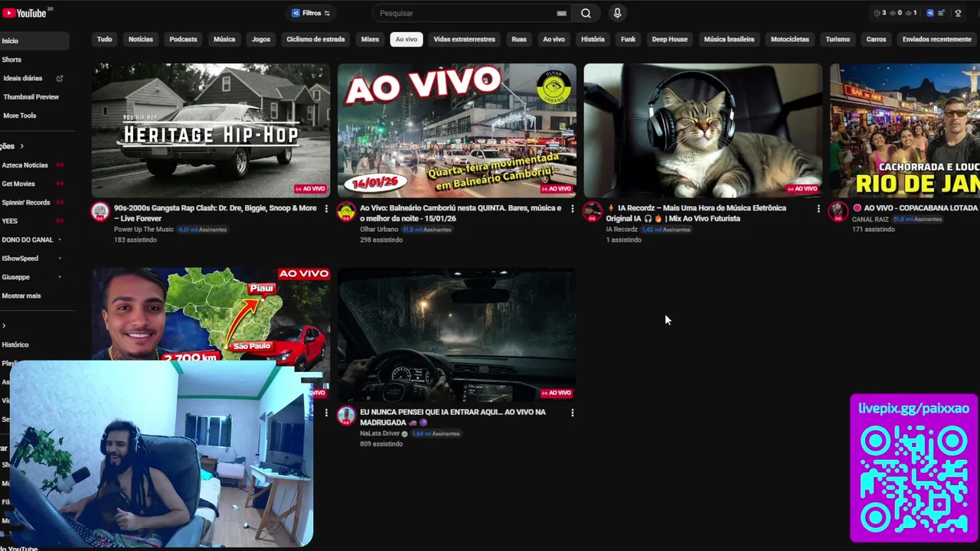Open the Filtros dropdown

pos(311,13)
